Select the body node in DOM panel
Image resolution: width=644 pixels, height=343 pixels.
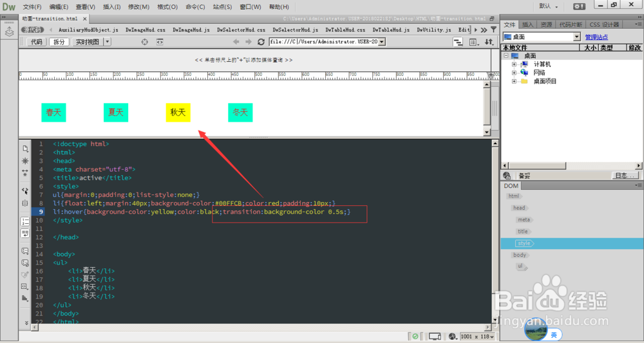click(x=520, y=255)
